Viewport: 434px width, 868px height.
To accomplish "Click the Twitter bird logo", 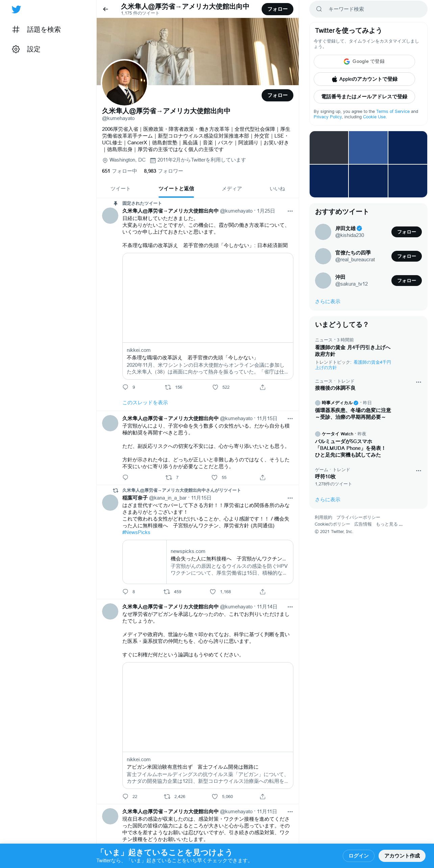I will pyautogui.click(x=16, y=9).
